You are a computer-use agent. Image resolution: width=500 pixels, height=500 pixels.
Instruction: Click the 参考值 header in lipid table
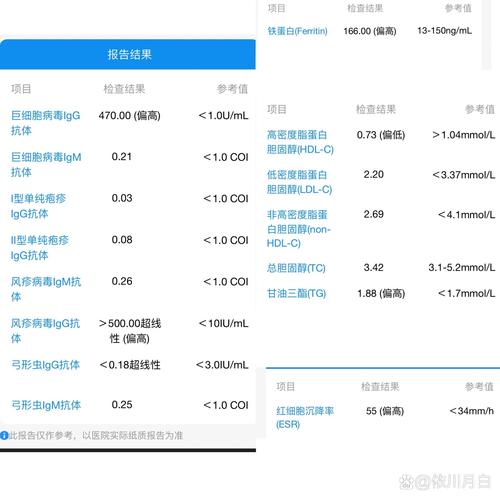point(480,109)
